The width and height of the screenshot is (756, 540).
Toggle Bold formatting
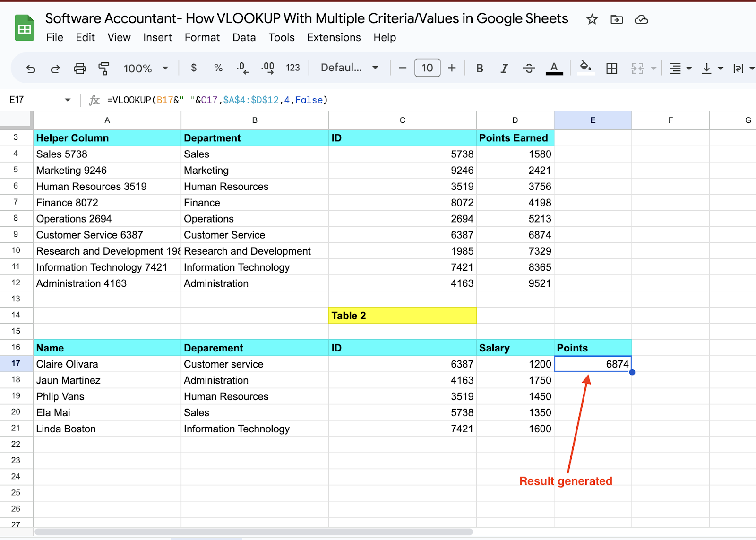pyautogui.click(x=480, y=69)
